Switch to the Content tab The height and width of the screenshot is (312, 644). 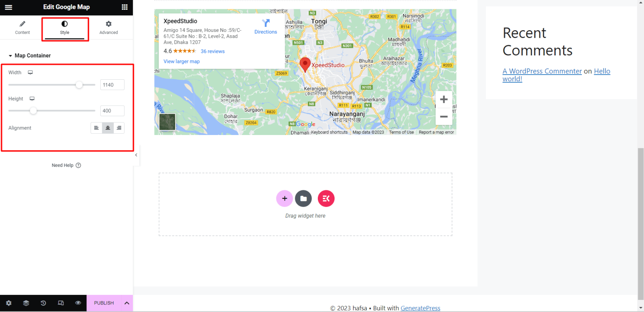pyautogui.click(x=22, y=27)
